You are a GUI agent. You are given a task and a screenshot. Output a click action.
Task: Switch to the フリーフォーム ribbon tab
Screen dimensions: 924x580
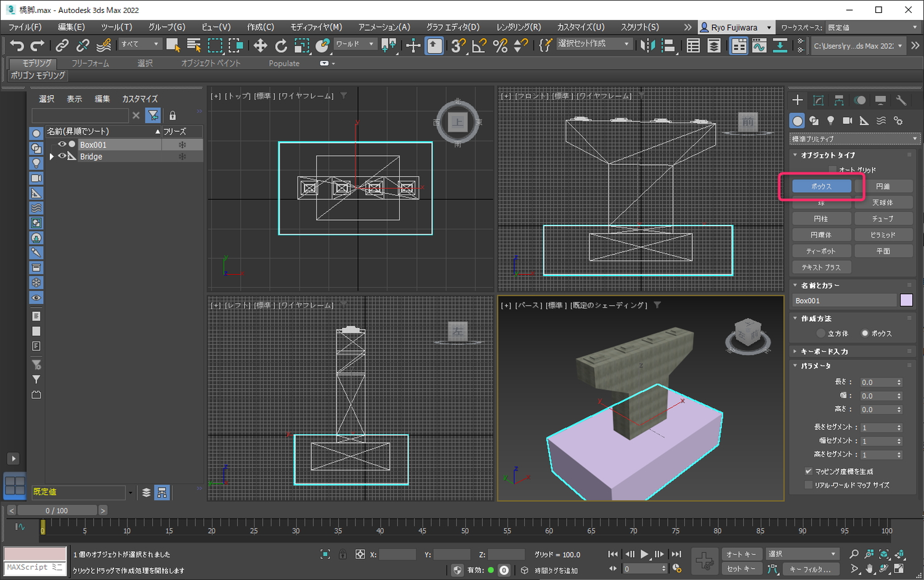pos(90,63)
